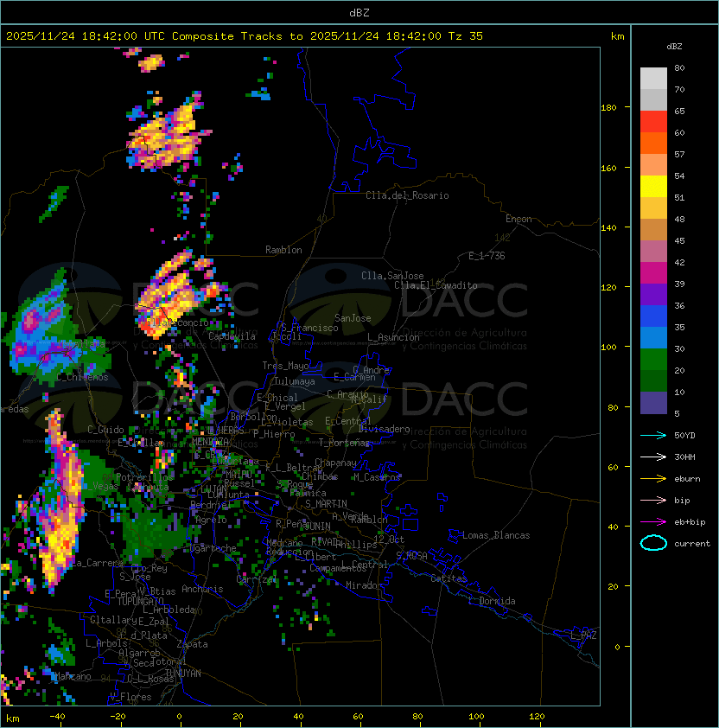Click the 'eburn' legend label
Viewport: 719px width, 728px height.
(687, 479)
